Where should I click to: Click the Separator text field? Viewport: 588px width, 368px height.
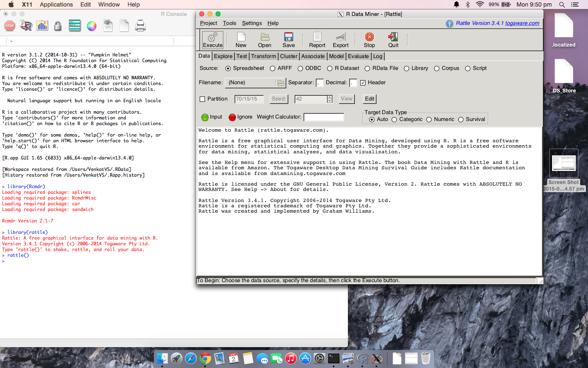(x=320, y=83)
